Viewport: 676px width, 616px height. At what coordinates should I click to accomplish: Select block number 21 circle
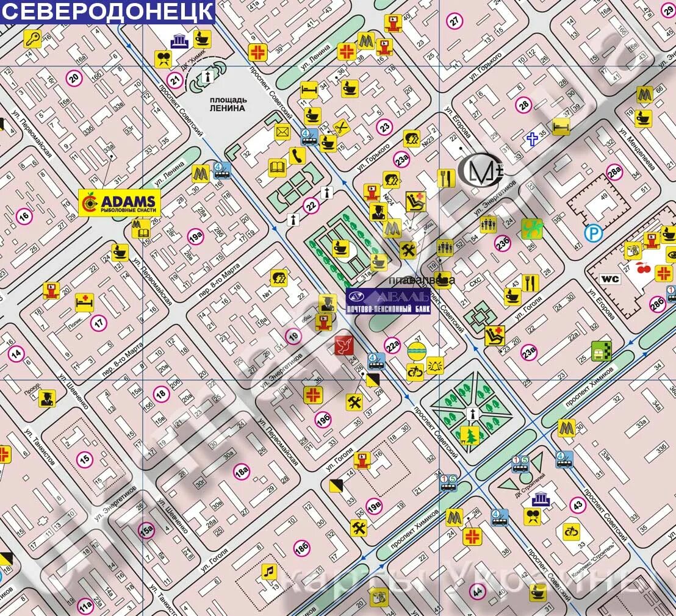tap(175, 80)
